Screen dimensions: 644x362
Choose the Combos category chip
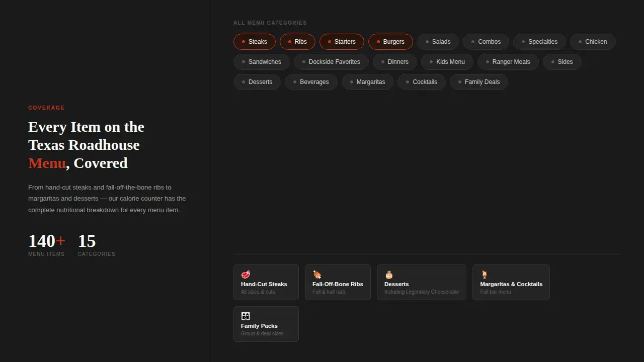point(486,42)
